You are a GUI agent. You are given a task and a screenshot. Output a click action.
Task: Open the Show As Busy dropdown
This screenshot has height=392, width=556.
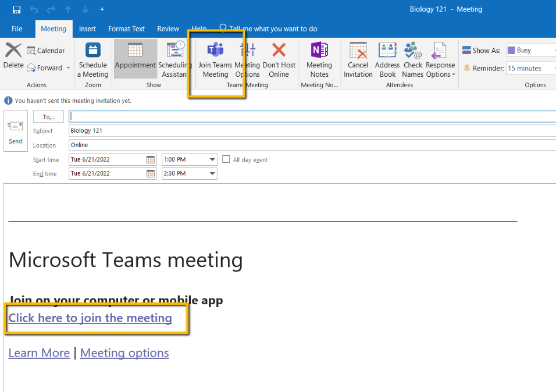tap(531, 51)
